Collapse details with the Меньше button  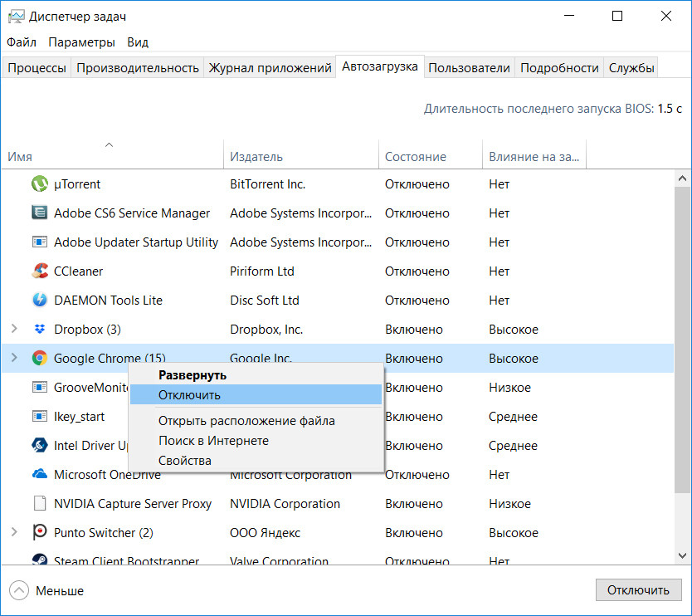click(47, 591)
